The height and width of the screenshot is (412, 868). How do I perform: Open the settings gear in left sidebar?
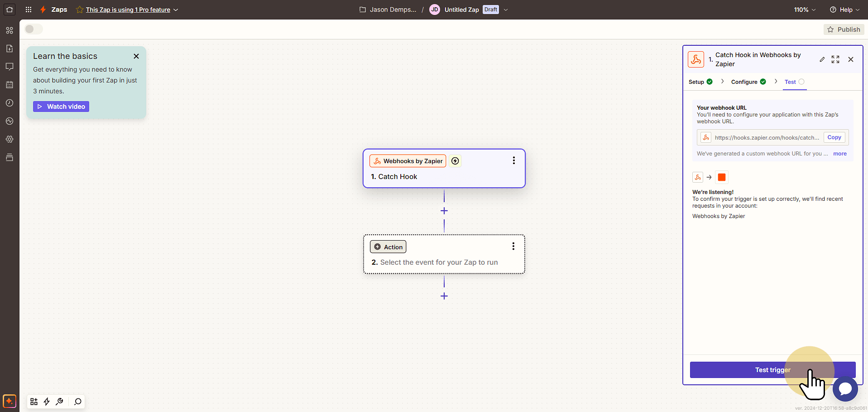pyautogui.click(x=10, y=139)
